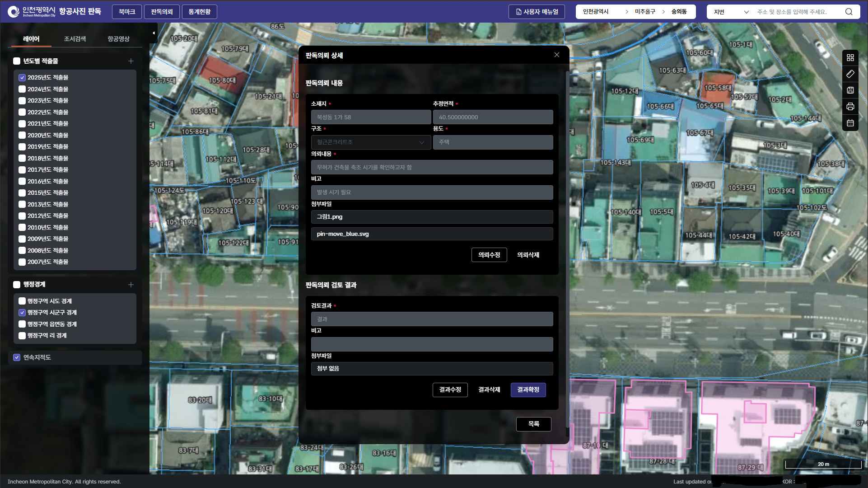Viewport: 868px width, 488px height.
Task: Click the grid view icon on map toolbar
Action: pos(850,58)
